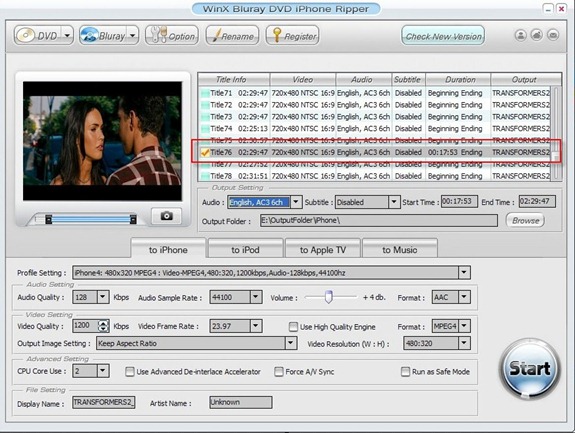Image resolution: width=575 pixels, height=433 pixels.
Task: Click the Rename pencil button
Action: tap(232, 36)
